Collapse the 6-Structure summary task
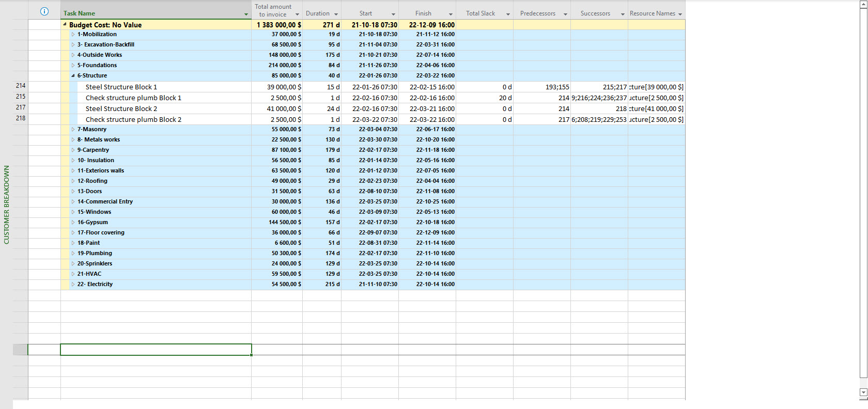The height and width of the screenshot is (409, 868). click(73, 75)
